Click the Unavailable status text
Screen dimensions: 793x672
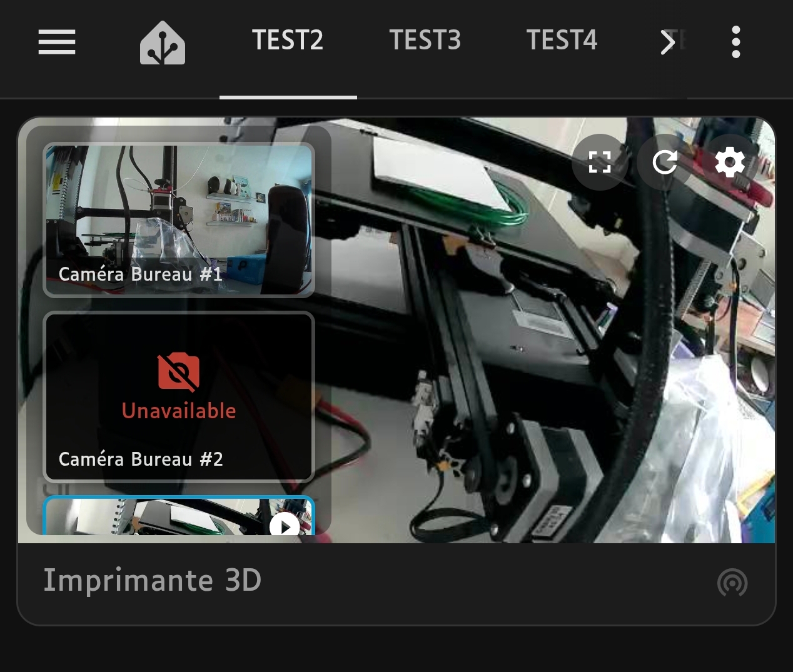pos(179,411)
